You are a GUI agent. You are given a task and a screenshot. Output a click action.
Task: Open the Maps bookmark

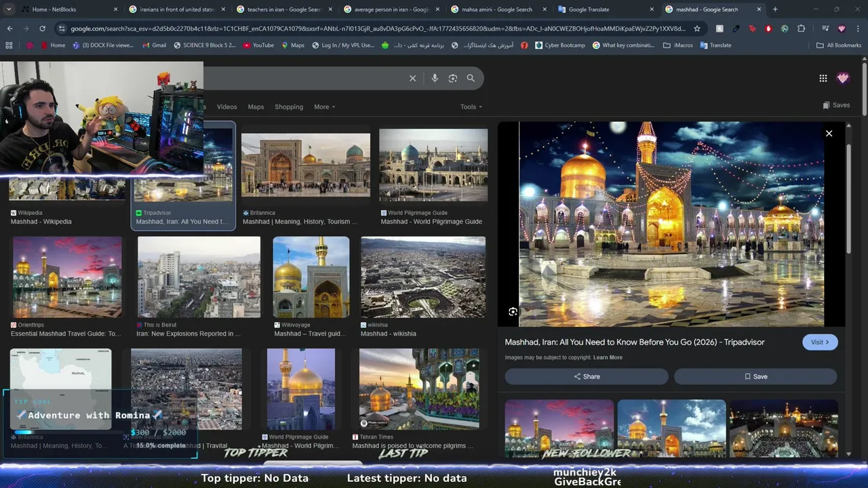pos(292,45)
